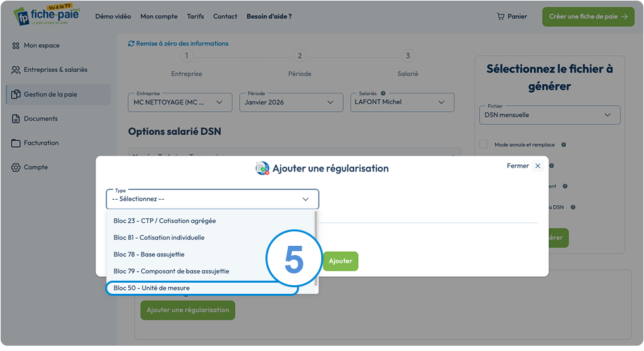
Task: Click step 1 Entreprise circle
Action: pos(187,55)
